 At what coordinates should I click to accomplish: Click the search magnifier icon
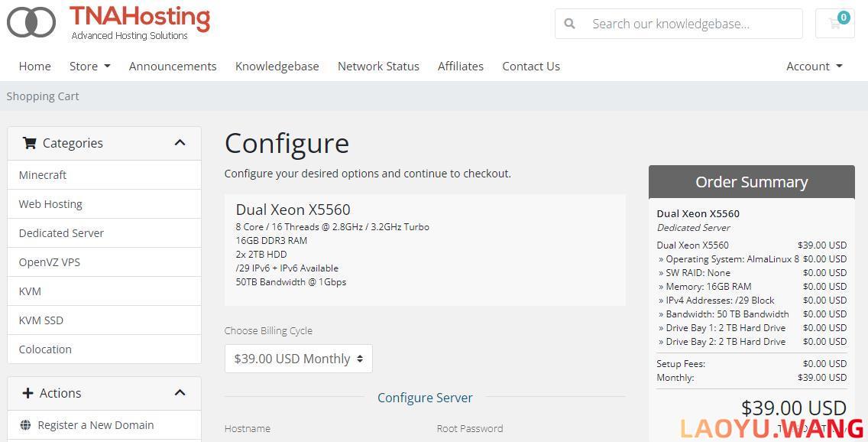point(569,24)
